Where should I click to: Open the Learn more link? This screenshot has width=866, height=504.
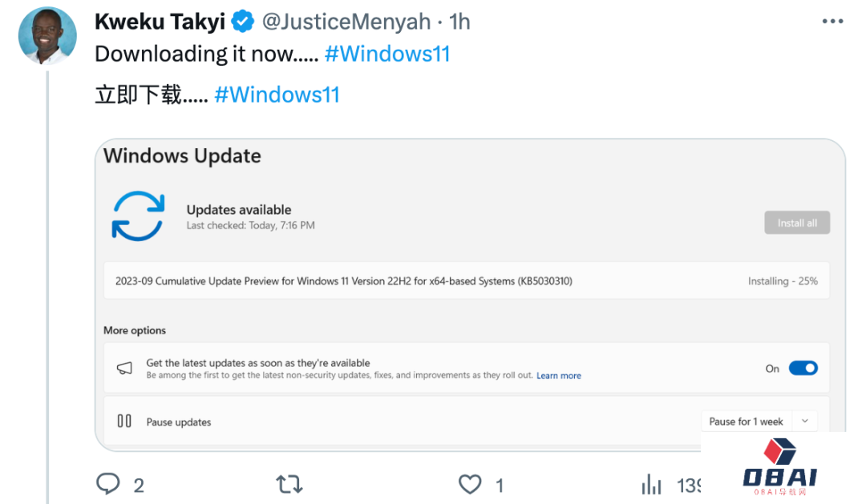click(x=559, y=376)
